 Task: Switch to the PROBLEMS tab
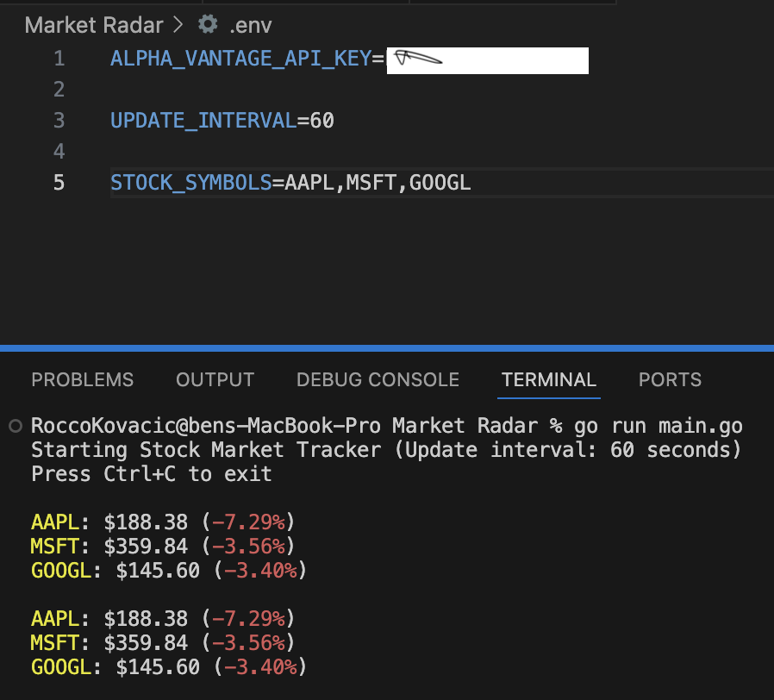pos(82,379)
